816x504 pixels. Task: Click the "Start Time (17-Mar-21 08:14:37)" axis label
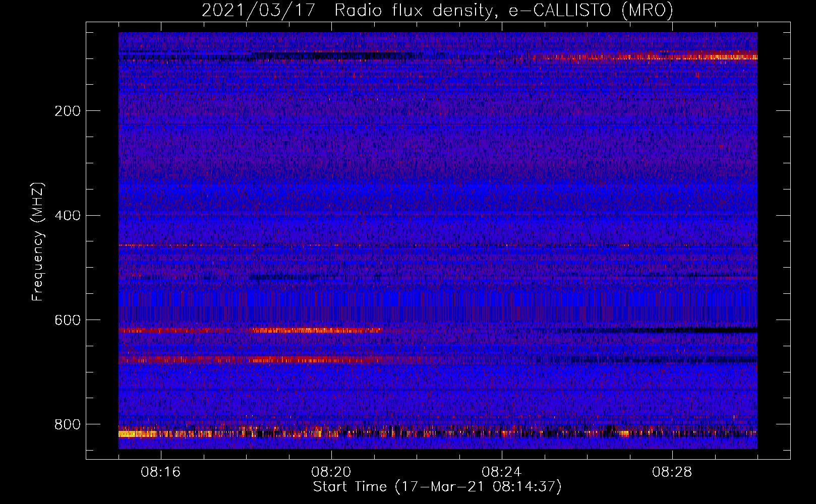pos(437,487)
